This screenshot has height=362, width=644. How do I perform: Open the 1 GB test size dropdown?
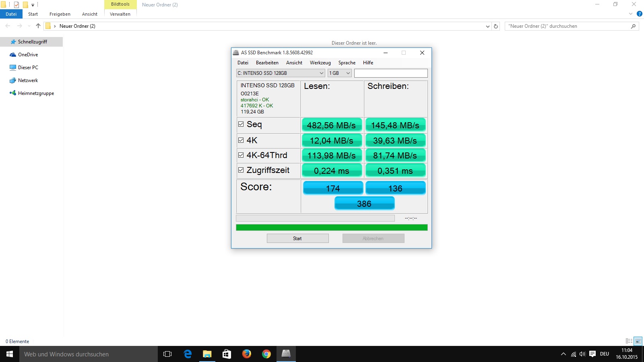click(x=340, y=73)
